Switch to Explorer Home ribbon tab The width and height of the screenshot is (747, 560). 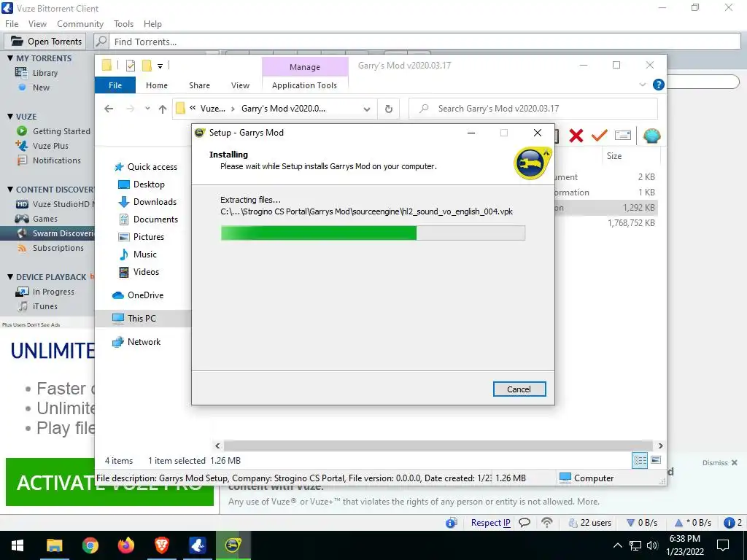pos(157,85)
